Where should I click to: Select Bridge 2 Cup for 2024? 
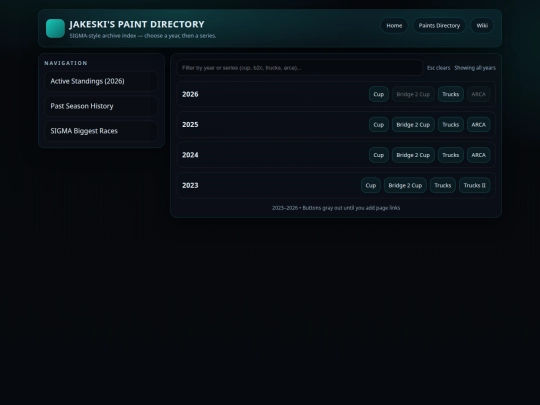click(x=413, y=155)
